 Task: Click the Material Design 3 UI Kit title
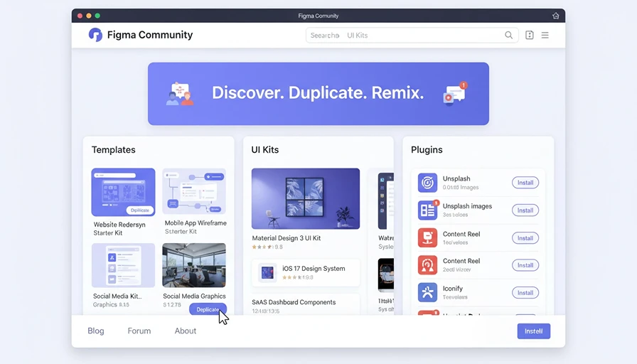point(286,238)
